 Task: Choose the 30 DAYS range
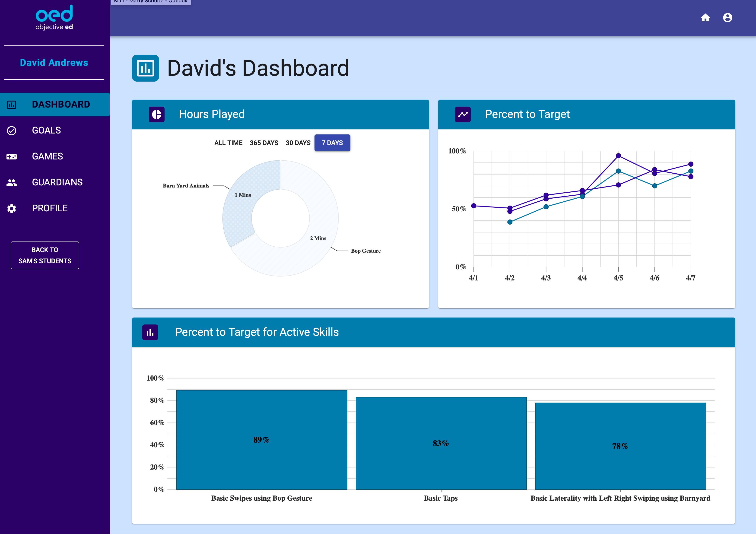[x=298, y=143]
